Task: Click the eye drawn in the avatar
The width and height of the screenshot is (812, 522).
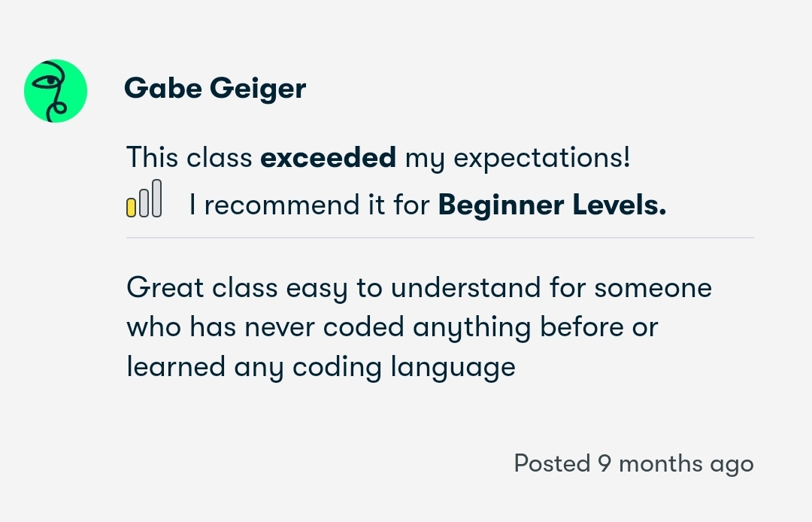Action: pos(50,80)
